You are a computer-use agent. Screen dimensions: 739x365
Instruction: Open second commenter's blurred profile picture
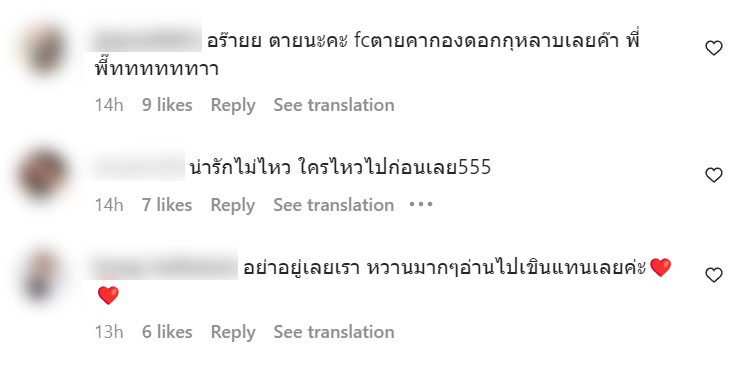click(x=43, y=174)
